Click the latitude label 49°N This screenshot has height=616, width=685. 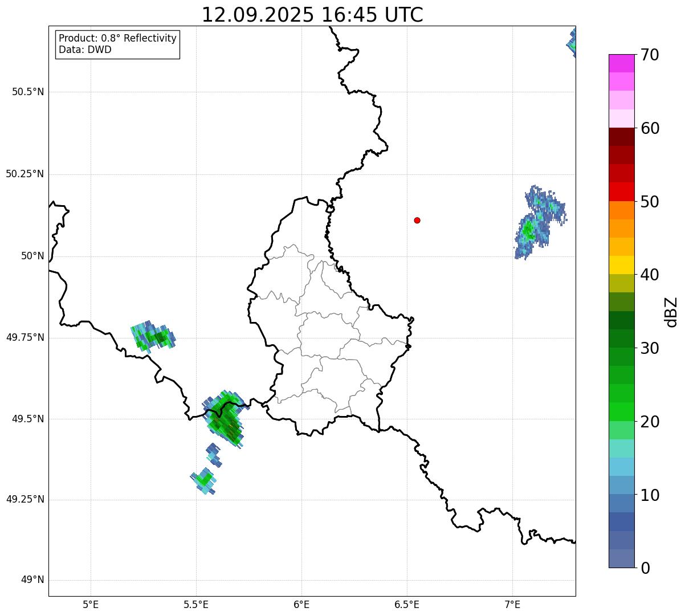coord(32,580)
